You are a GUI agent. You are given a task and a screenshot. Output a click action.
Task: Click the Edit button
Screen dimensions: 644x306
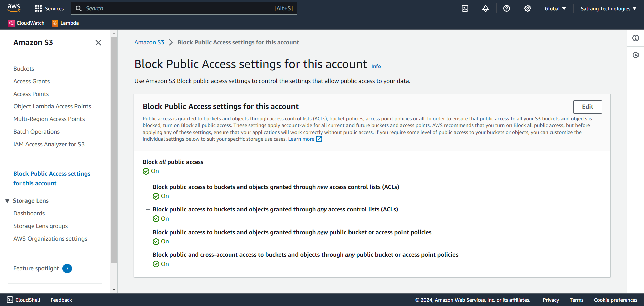click(587, 107)
